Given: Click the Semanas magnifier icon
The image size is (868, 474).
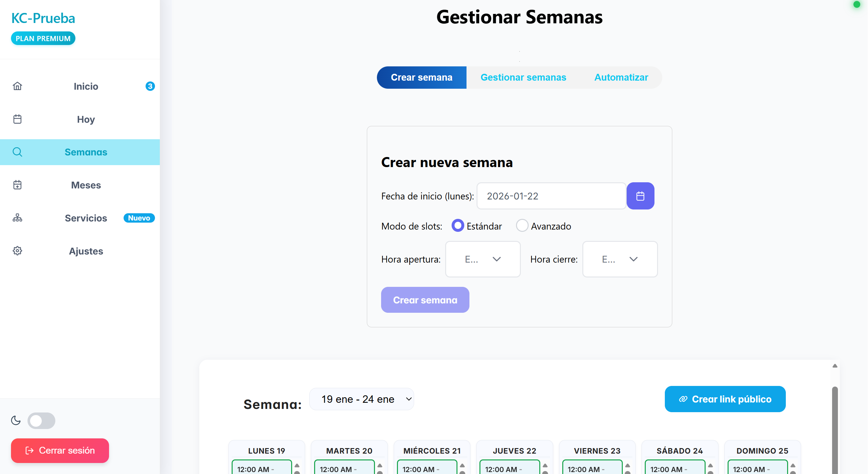Looking at the screenshot, I should click(17, 152).
